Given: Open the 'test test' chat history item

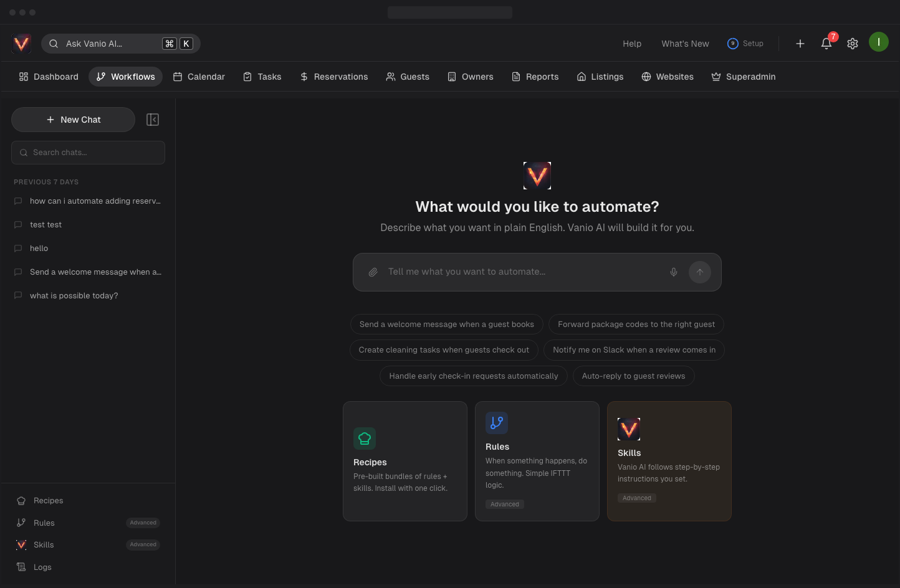Looking at the screenshot, I should pyautogui.click(x=46, y=225).
